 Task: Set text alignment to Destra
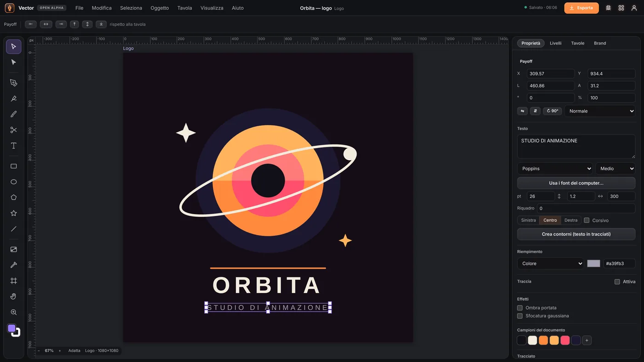point(571,221)
